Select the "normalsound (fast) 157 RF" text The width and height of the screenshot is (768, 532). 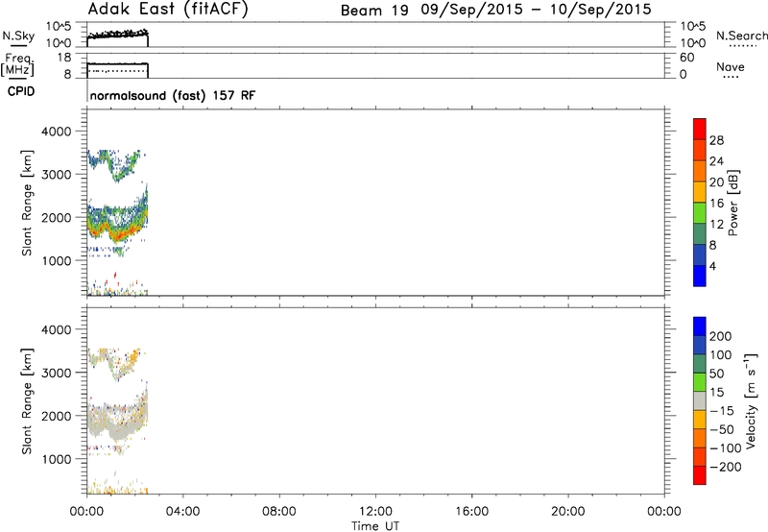click(173, 95)
